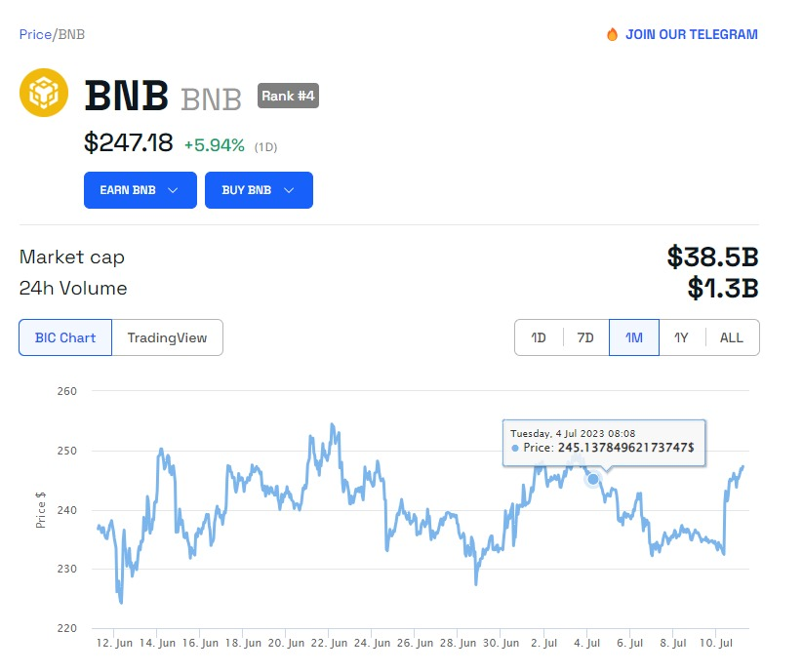Screen dimensions: 803x672
Task: Click the 30. Jun axis label
Action: tap(501, 643)
